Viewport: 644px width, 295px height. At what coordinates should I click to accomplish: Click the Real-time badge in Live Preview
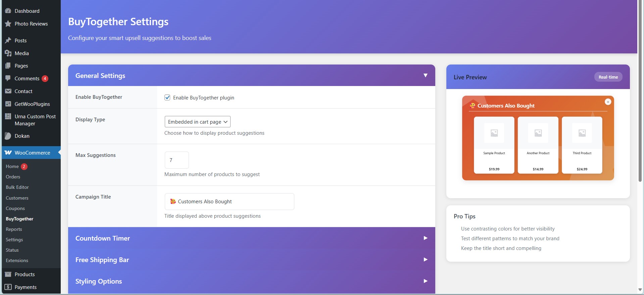tap(608, 77)
